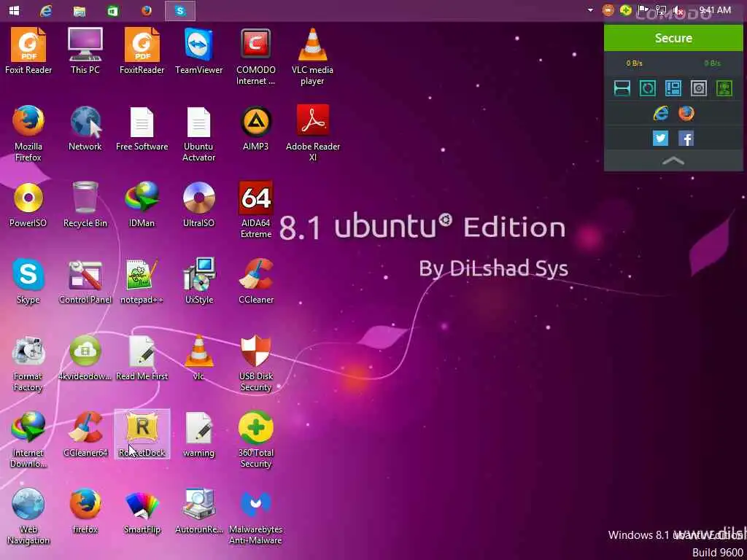Open Adobe Reader XI shortcut
The width and height of the screenshot is (747, 560).
312,133
